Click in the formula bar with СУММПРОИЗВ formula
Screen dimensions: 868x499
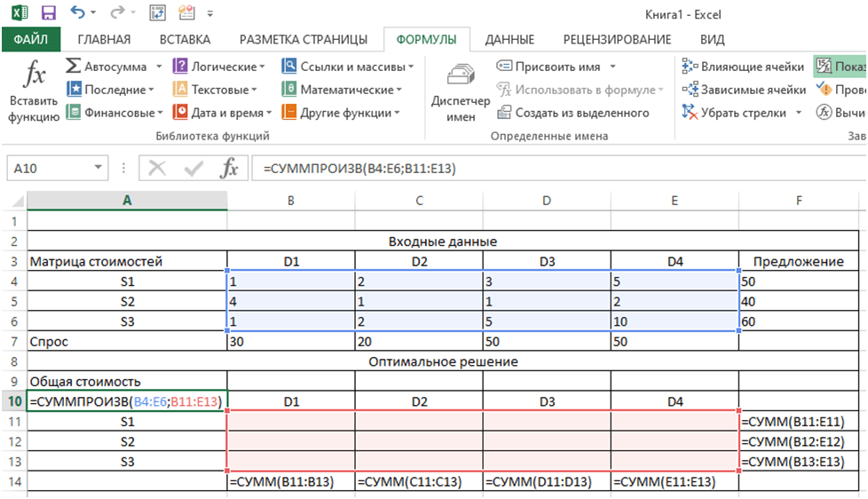pyautogui.click(x=559, y=169)
